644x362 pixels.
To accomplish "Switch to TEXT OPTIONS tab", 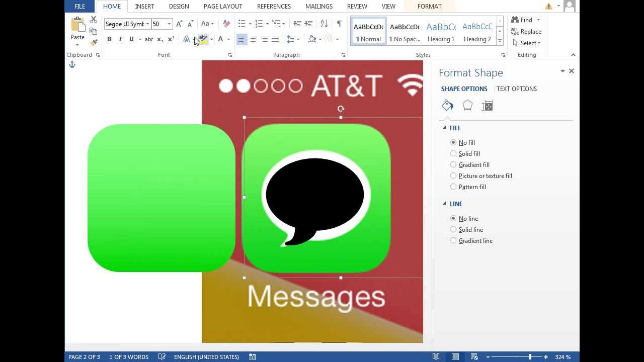I will click(x=516, y=89).
